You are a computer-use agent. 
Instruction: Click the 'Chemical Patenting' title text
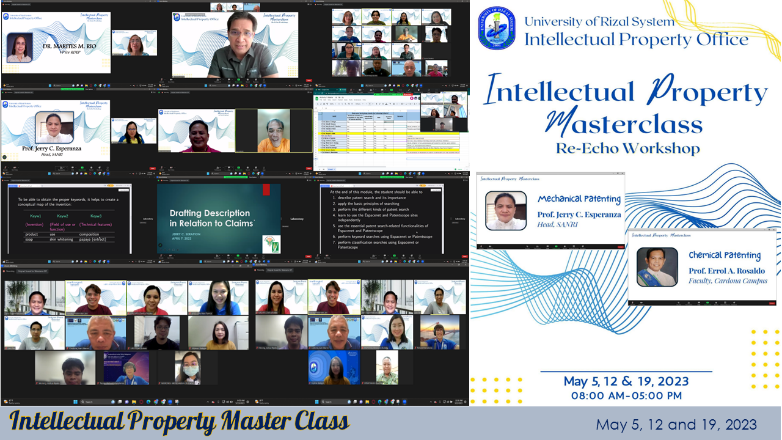[x=725, y=255]
